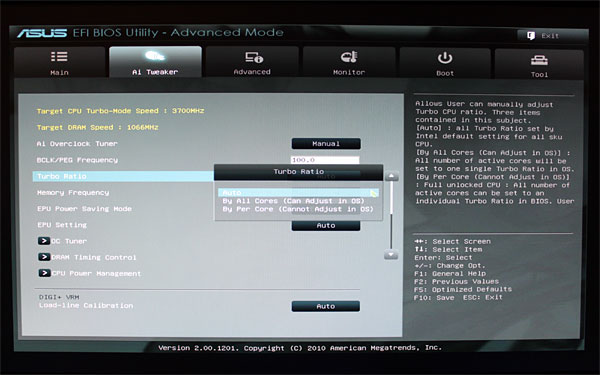Click the Target CPU Turbo-Mode Speed text
This screenshot has height=375, width=600.
pos(121,111)
